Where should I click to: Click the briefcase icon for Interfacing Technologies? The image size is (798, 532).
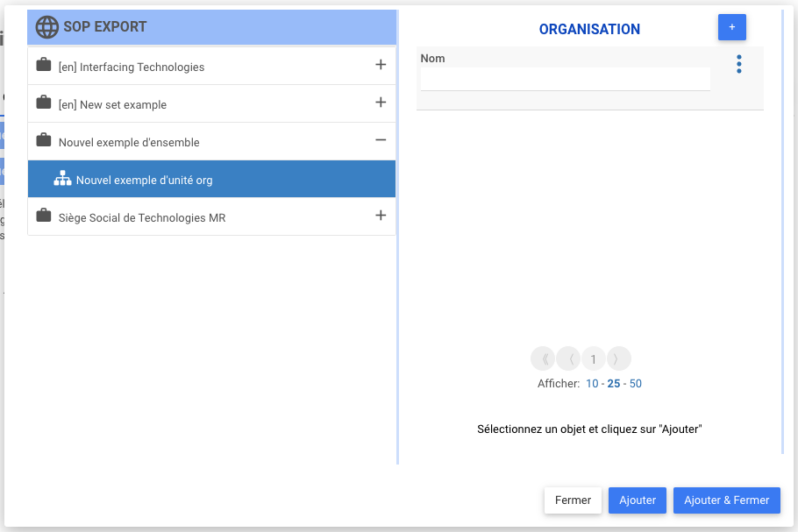tap(43, 66)
